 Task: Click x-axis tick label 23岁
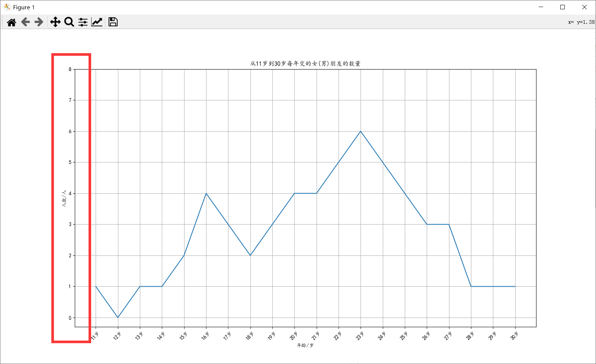tap(359, 336)
